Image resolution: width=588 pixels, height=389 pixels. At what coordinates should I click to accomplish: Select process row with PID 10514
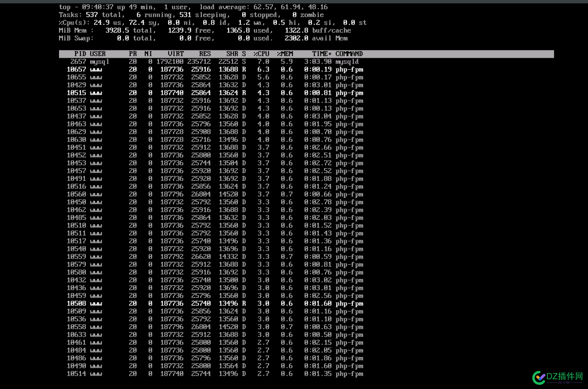coord(214,374)
